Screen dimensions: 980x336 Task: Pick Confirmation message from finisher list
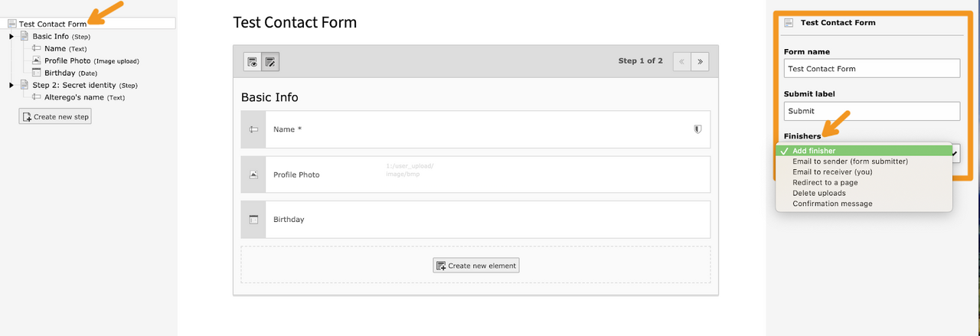(832, 204)
